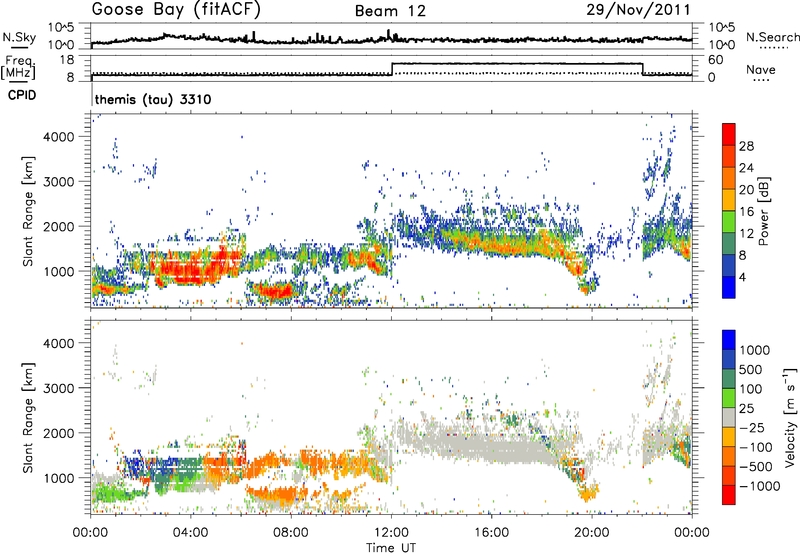The width and height of the screenshot is (800, 554).
Task: Click the "500" Velocity colorbar tick label
Action: 753,369
